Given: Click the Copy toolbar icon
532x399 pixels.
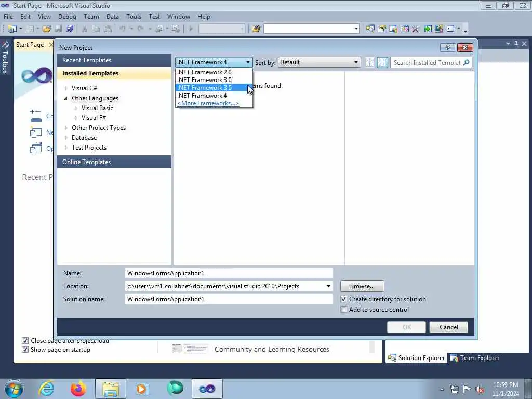Looking at the screenshot, I should pyautogui.click(x=96, y=29).
